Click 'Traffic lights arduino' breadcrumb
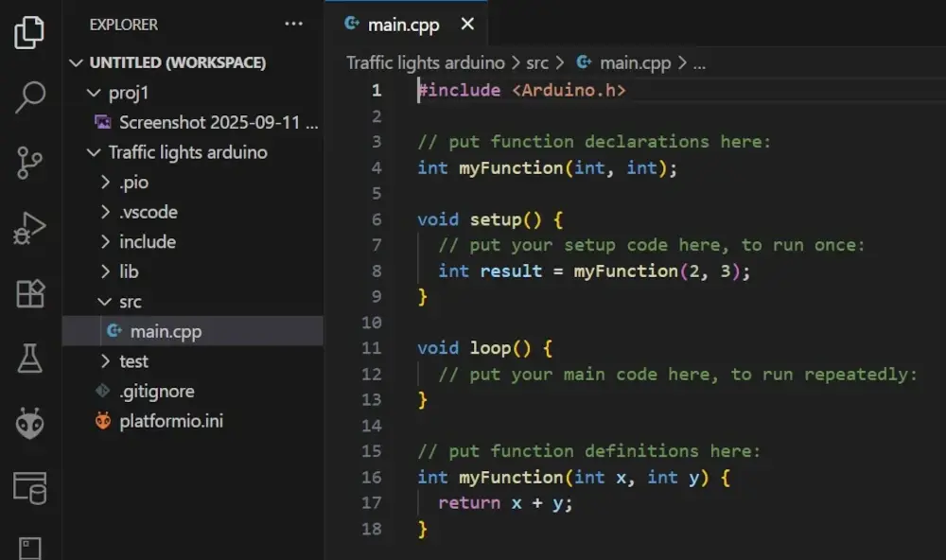The image size is (946, 560). click(x=425, y=63)
